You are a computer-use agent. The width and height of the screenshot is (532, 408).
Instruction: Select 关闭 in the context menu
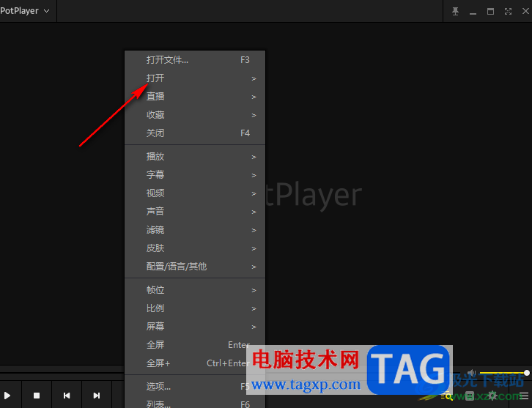[x=195, y=133]
